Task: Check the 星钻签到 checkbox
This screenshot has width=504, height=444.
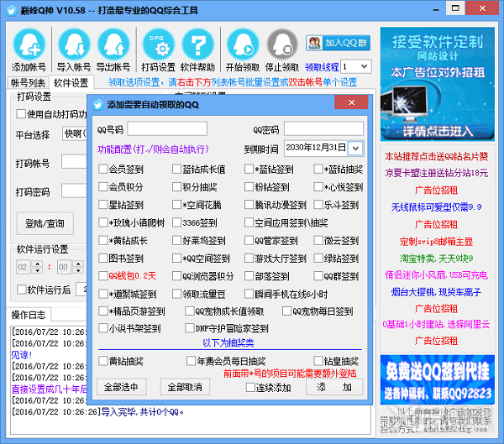Action: tap(102, 205)
